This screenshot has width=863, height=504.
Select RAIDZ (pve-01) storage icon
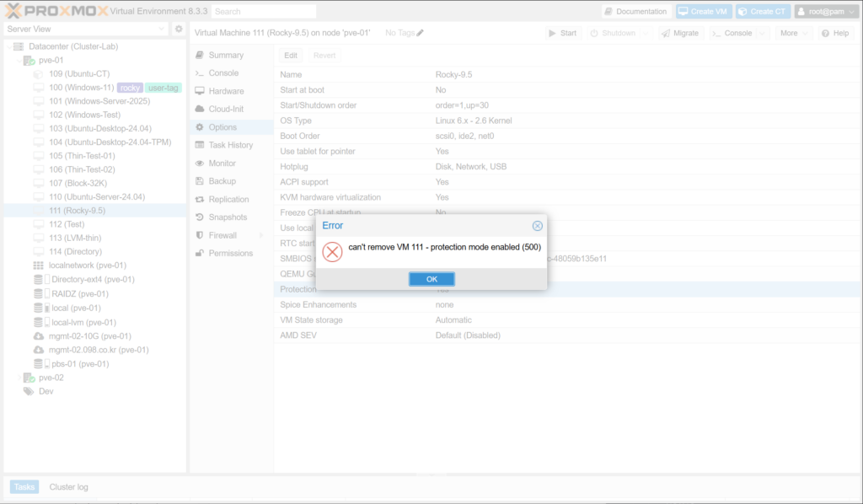click(38, 294)
